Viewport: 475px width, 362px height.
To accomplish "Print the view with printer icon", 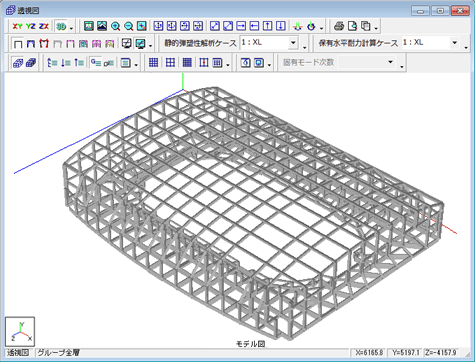I will tap(339, 26).
